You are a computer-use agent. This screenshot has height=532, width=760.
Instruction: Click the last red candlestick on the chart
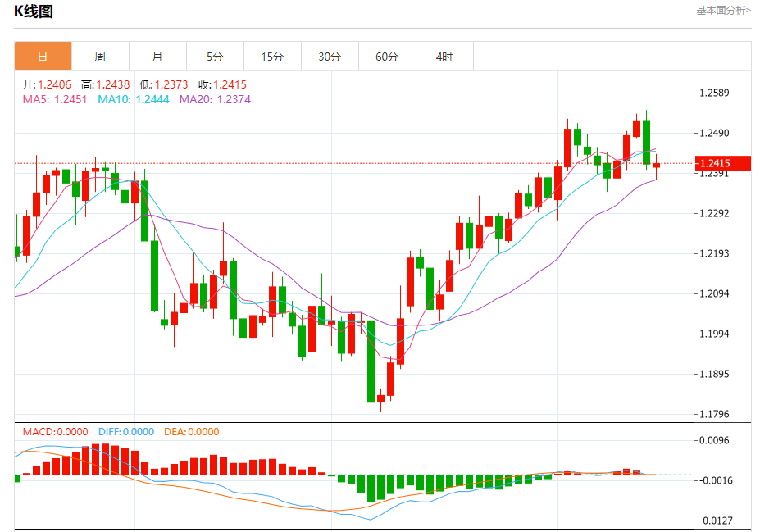656,166
